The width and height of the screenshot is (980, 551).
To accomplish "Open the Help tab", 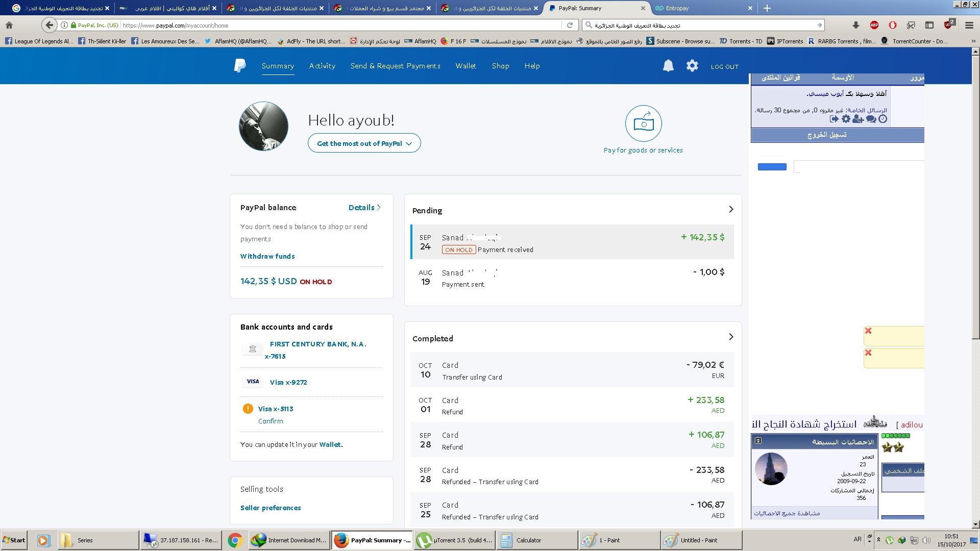I will tap(532, 66).
